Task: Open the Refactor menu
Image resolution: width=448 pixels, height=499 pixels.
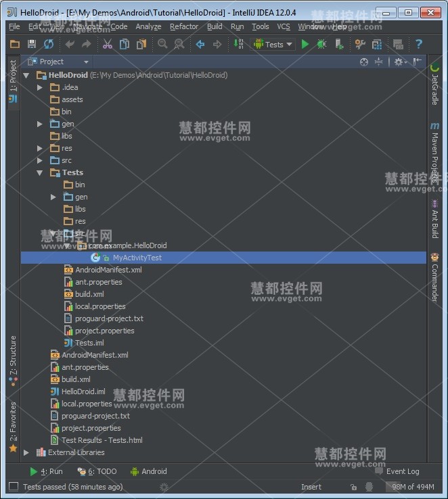Action: click(x=184, y=27)
